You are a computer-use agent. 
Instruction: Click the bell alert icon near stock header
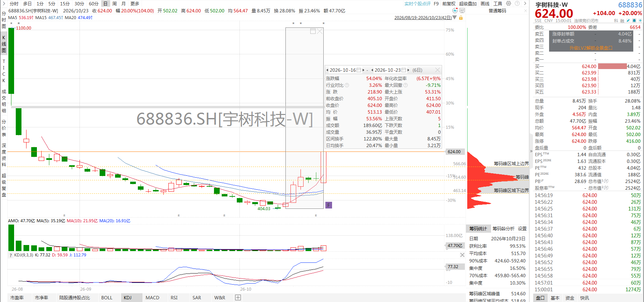point(634,20)
